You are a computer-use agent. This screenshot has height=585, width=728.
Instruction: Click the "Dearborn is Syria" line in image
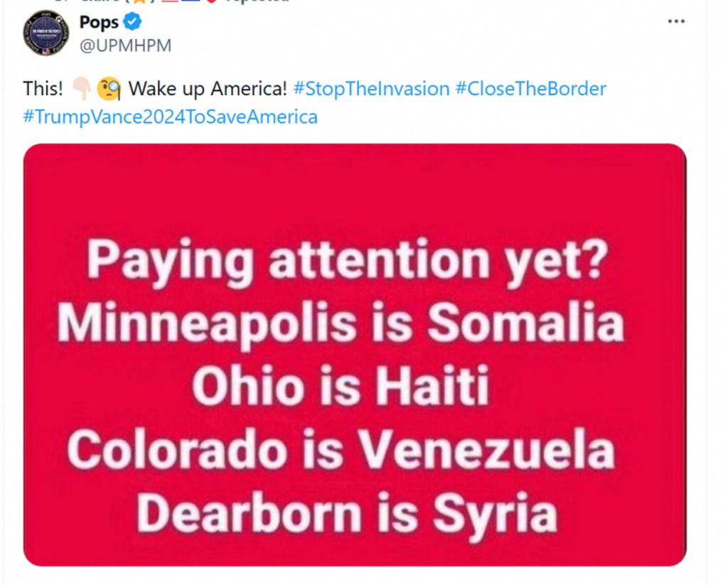coord(346,512)
